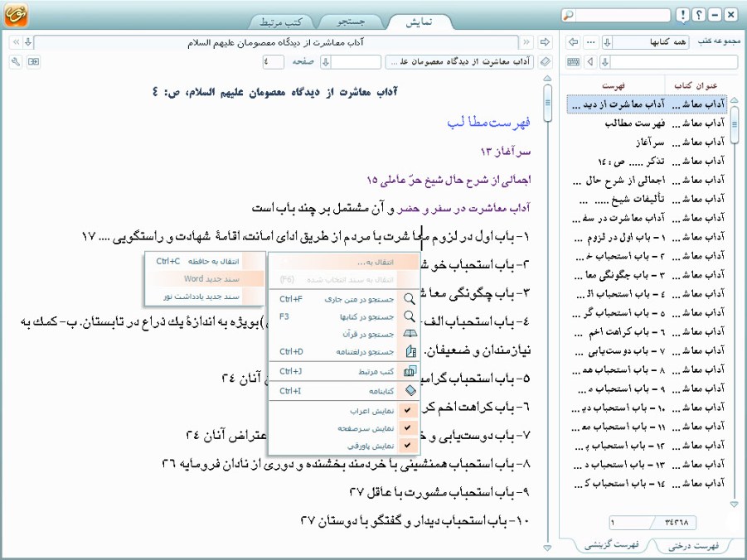Choose سند جدید یادداشت نور from the submenu

coord(205,297)
